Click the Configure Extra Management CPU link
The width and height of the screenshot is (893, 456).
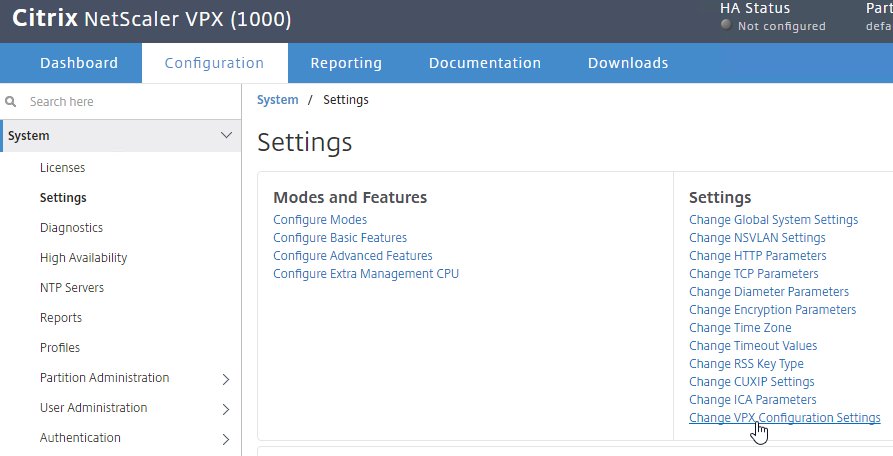[366, 274]
